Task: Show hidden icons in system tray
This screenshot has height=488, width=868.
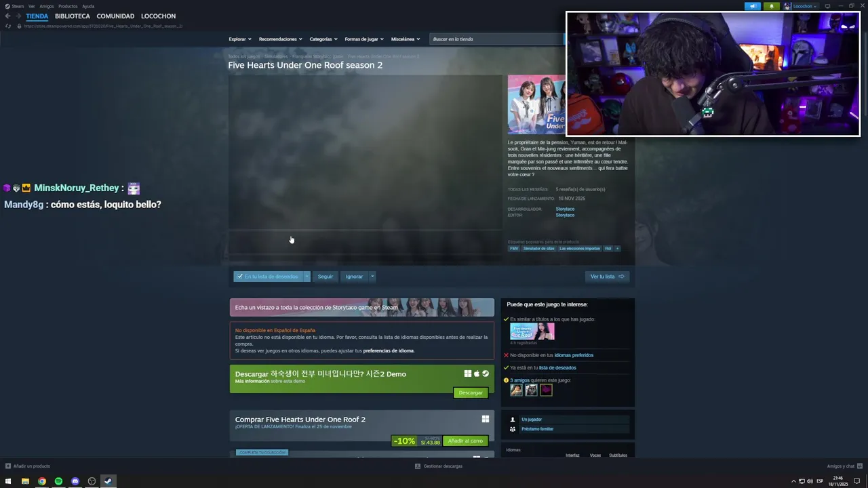Action: (x=793, y=481)
